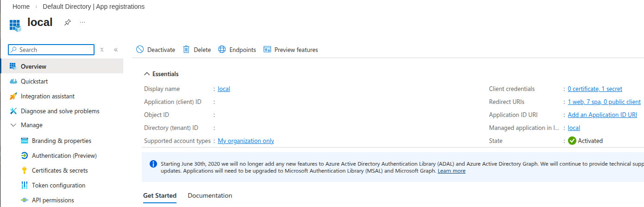Viewport: 644px width, 207px height.
Task: Collapse the sidebar with the double chevron
Action: click(x=116, y=50)
